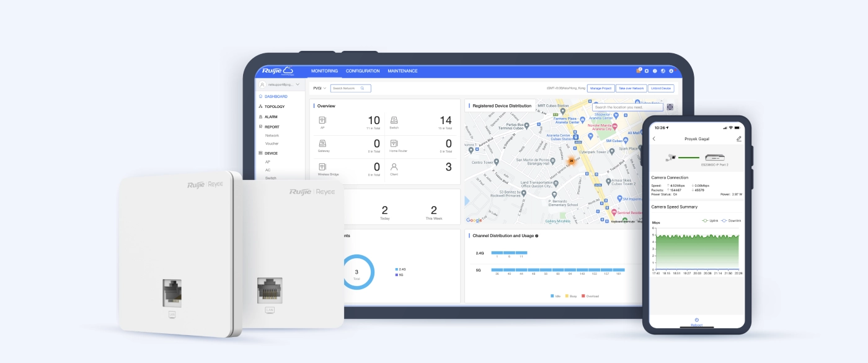The height and width of the screenshot is (363, 868).
Task: Click the Wireless Bridge icon in Overview
Action: point(322,166)
